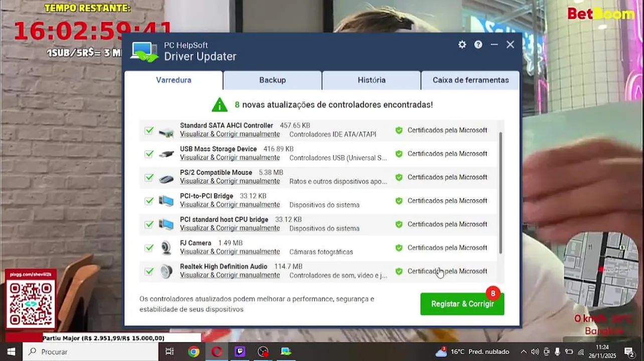This screenshot has height=361, width=644.
Task: Click the 114.7 MB size value
Action: tap(288, 267)
